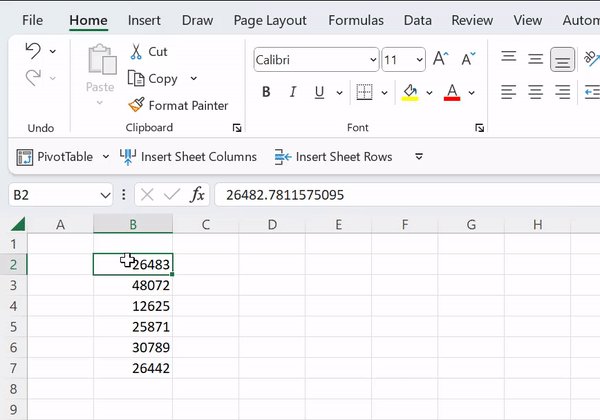The width and height of the screenshot is (600, 420).
Task: Click the Redo arrow icon
Action: click(33, 78)
